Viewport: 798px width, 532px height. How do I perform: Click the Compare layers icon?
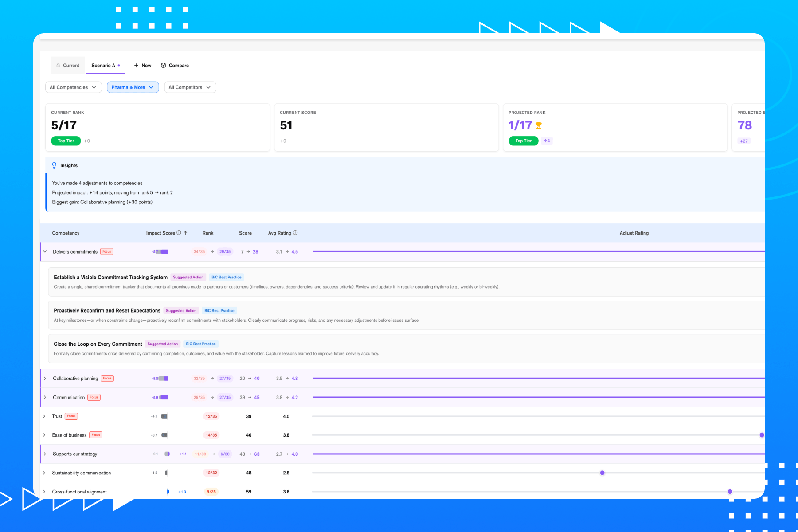coord(164,65)
